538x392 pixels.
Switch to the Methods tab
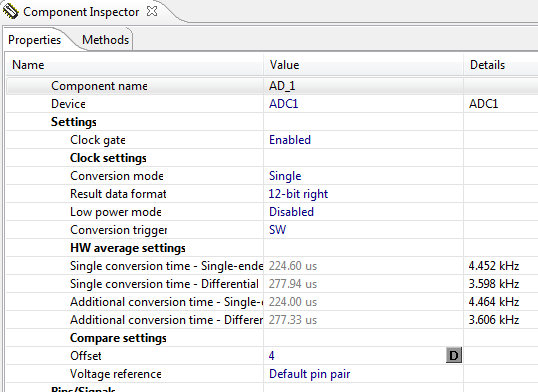click(x=105, y=40)
